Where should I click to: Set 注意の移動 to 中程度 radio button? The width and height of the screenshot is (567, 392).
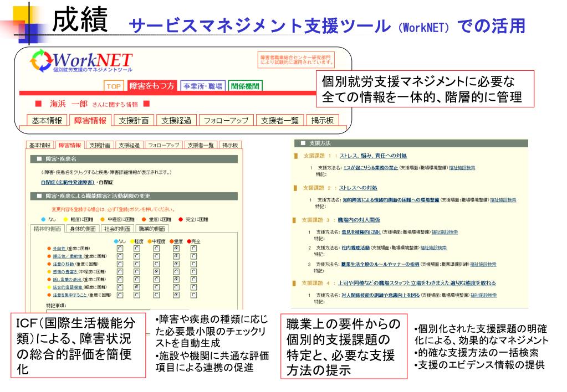156,264
